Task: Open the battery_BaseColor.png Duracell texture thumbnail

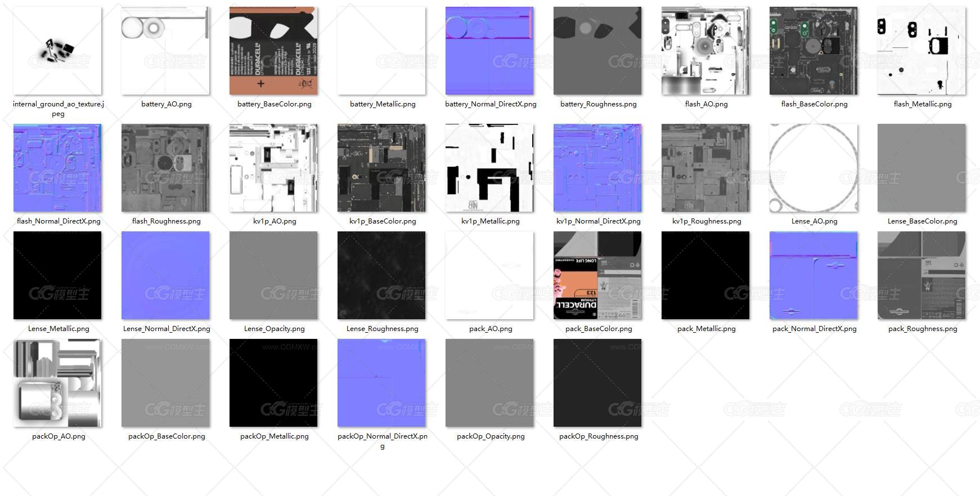Action: (x=273, y=51)
